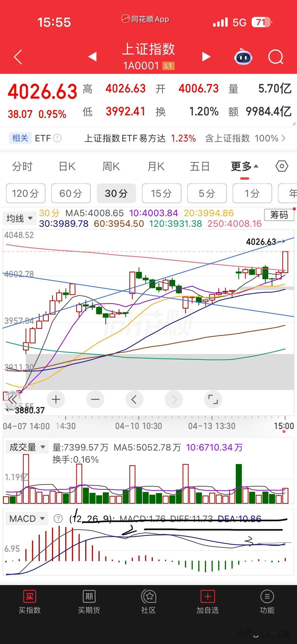
Task: Zoom in chart with plus button
Action: pos(56,399)
